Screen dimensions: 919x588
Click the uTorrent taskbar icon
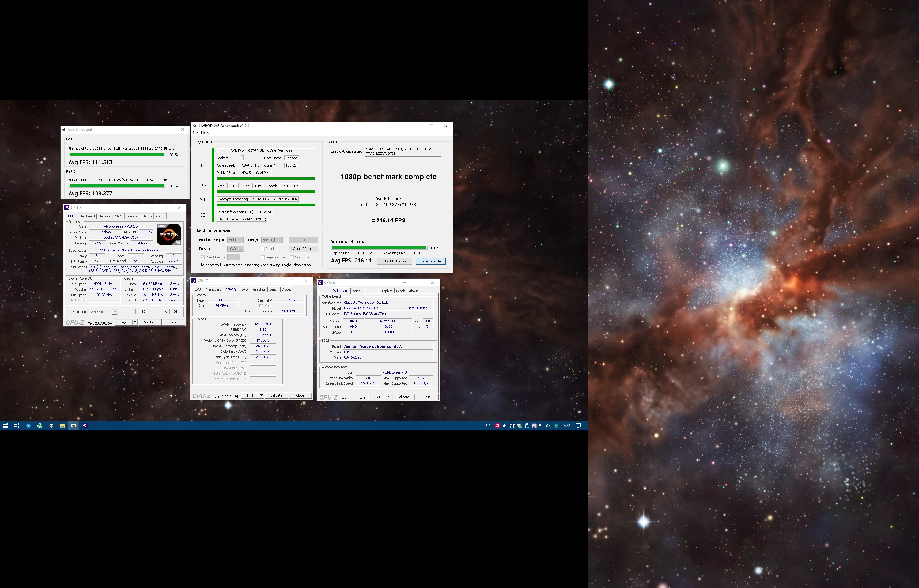tap(40, 426)
